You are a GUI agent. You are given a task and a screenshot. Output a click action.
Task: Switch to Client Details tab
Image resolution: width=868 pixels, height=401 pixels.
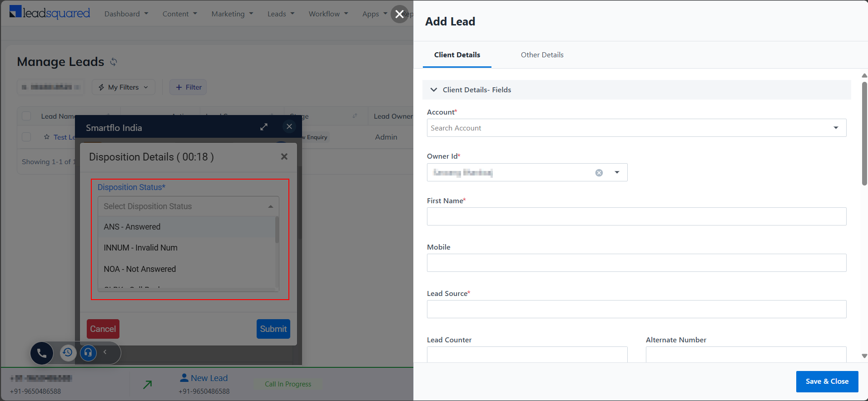pyautogui.click(x=457, y=55)
